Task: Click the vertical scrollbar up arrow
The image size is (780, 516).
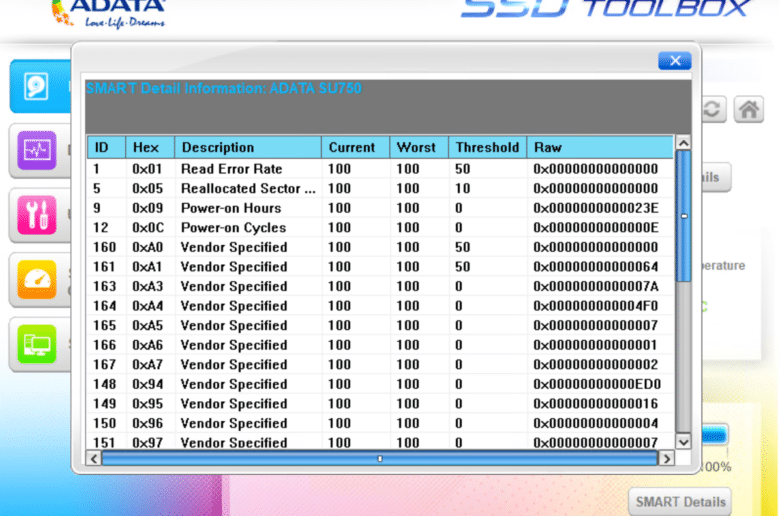Action: pyautogui.click(x=683, y=143)
